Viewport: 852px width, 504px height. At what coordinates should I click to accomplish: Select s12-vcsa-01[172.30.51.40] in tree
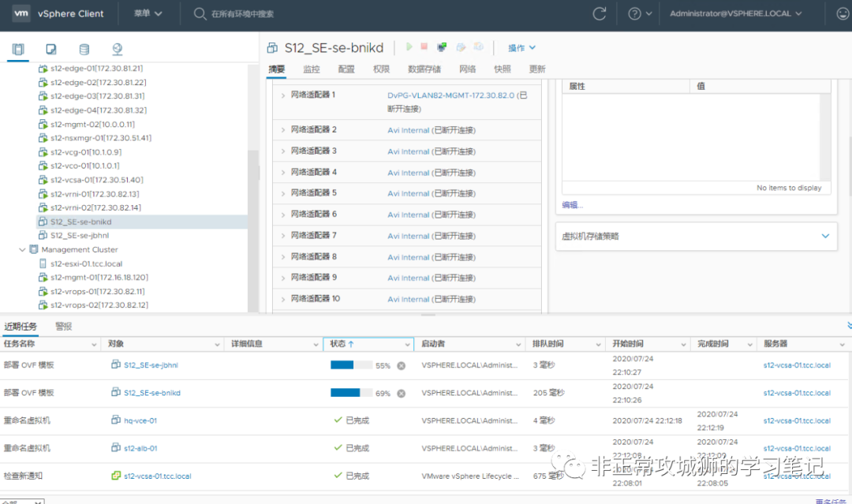click(x=97, y=180)
